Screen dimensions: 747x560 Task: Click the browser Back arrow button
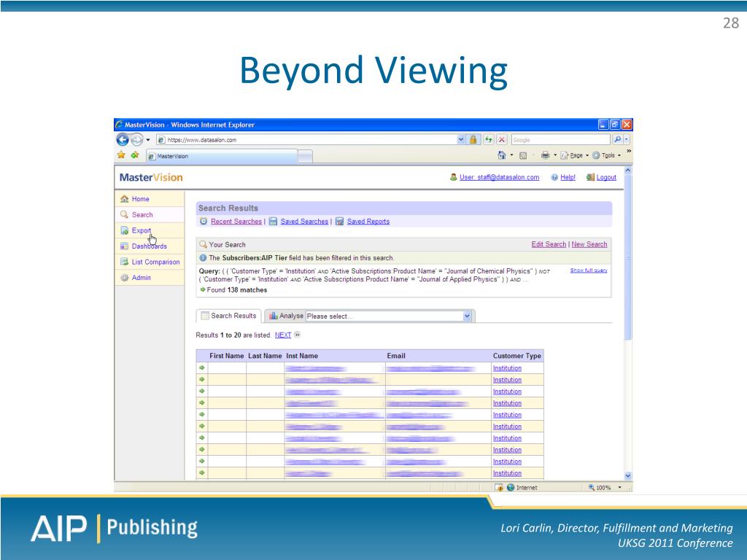123,139
